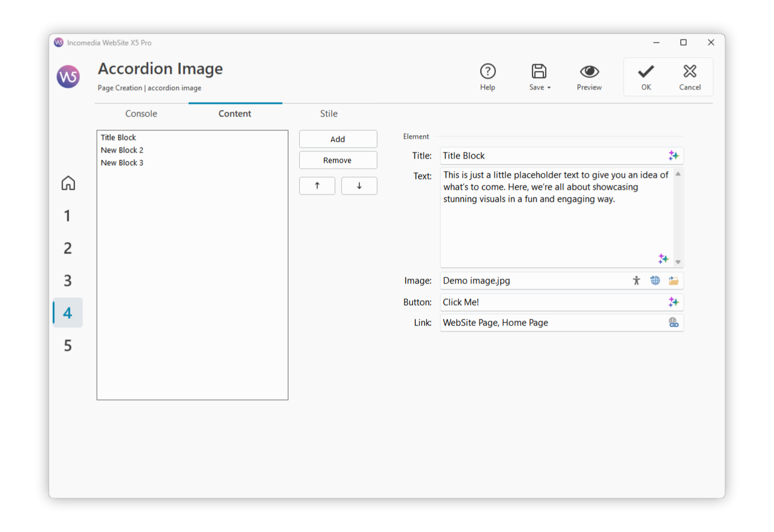Viewport: 774px width, 532px height.
Task: Select New Block 2 in list
Action: tap(122, 150)
